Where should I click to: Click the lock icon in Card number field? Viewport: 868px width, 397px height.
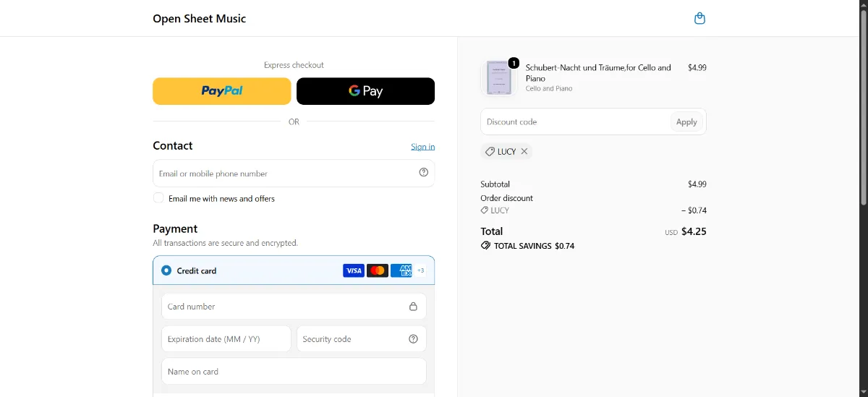tap(413, 307)
